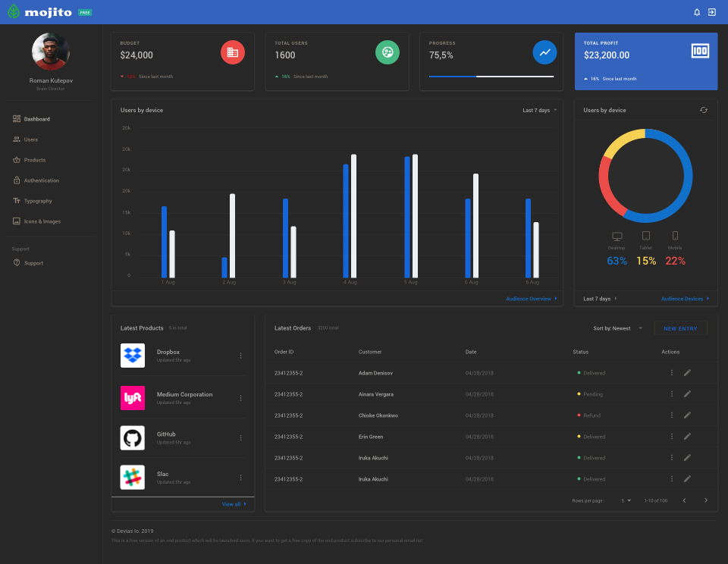
Task: Select Icons & Images sidebar item
Action: click(42, 221)
